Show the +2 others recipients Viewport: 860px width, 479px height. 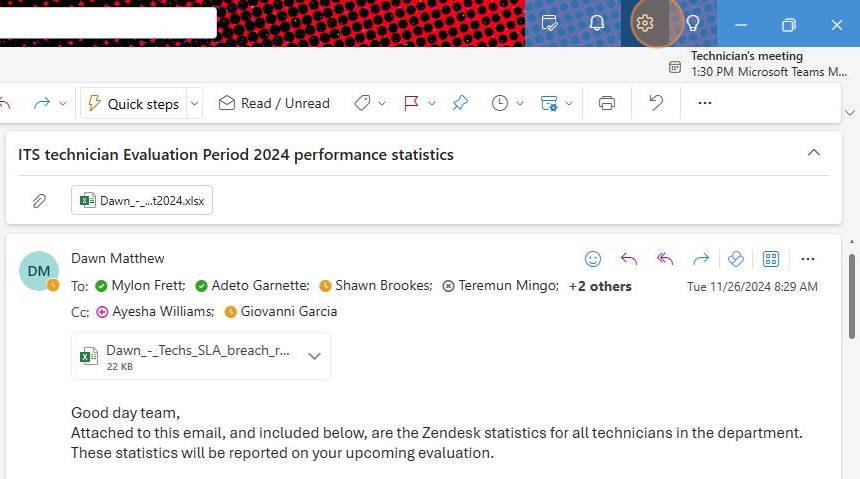(x=600, y=286)
